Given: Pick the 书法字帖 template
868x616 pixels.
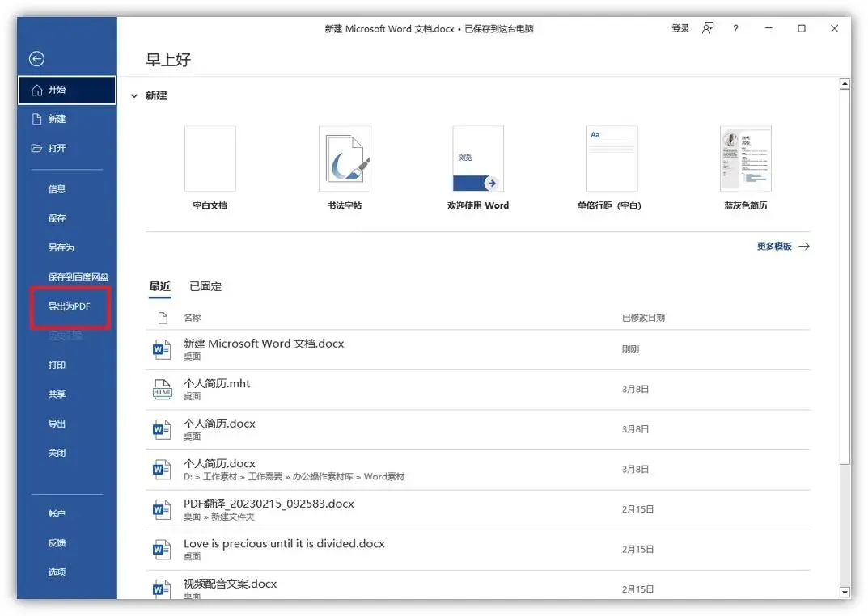Looking at the screenshot, I should [345, 158].
